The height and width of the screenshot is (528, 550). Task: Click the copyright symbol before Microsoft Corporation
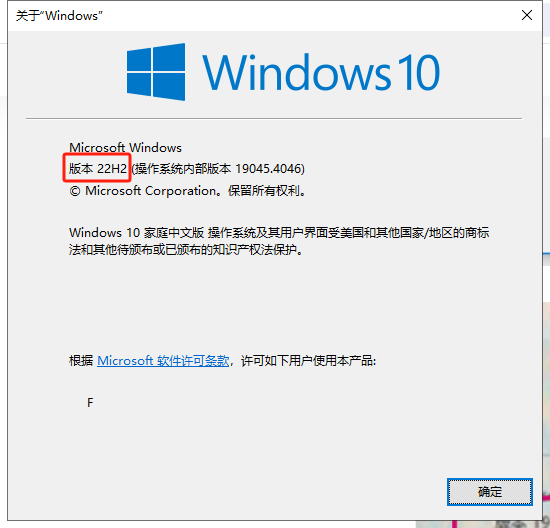[x=75, y=191]
